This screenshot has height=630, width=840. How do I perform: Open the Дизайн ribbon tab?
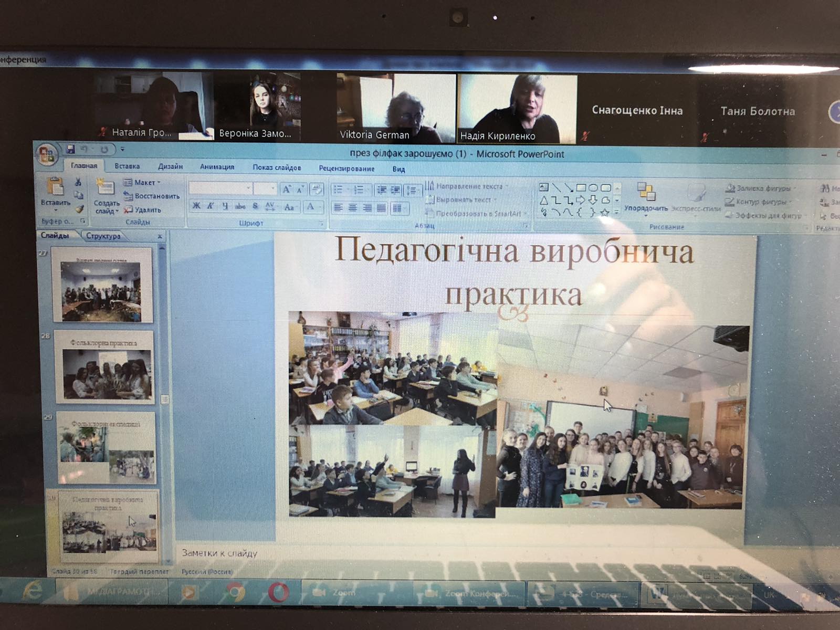170,166
